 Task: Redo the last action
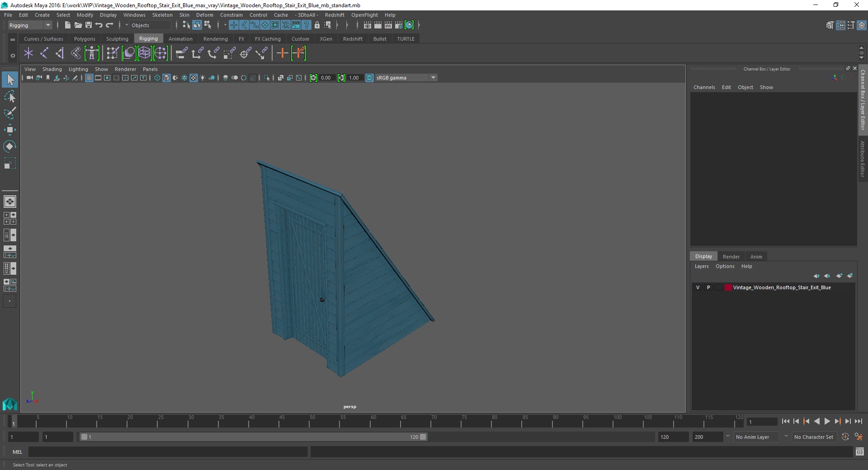pos(109,25)
